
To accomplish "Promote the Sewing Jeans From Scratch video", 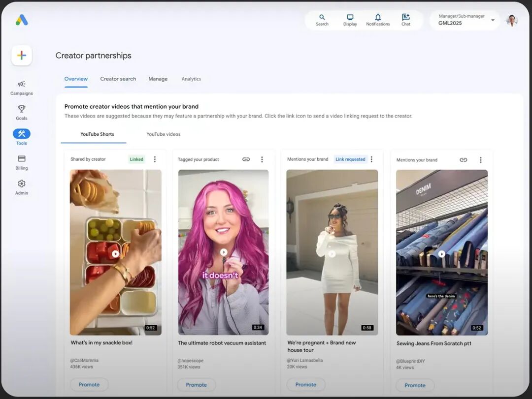I will (x=415, y=385).
